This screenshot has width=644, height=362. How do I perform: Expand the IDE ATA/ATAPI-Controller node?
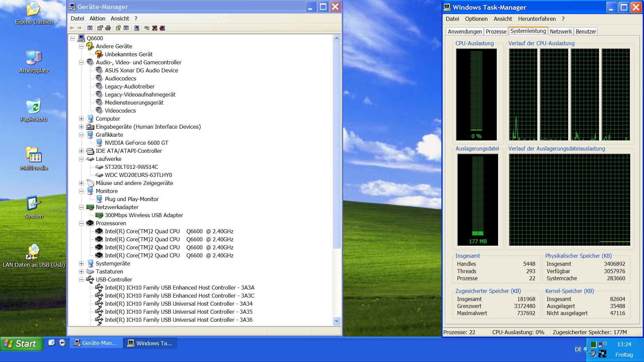point(81,151)
